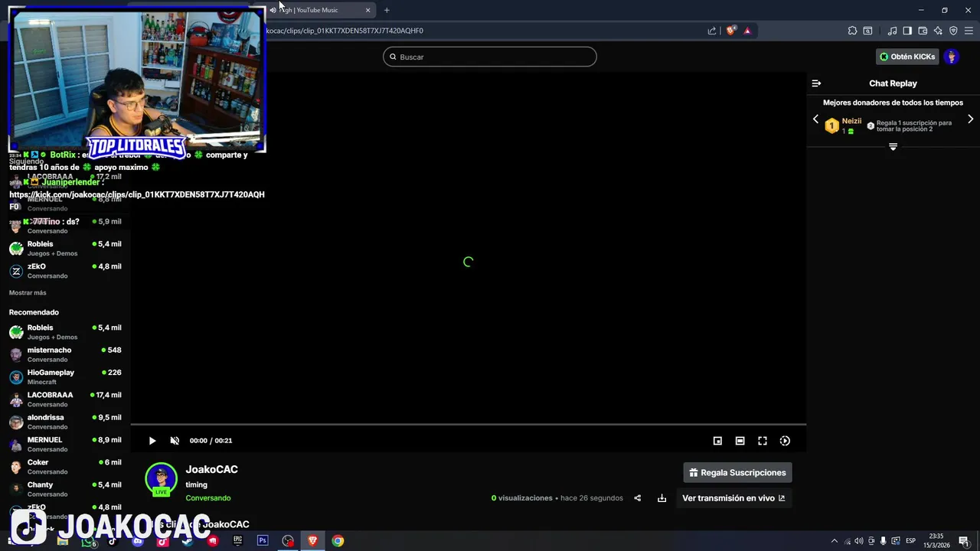Image resolution: width=980 pixels, height=551 pixels.
Task: Open Robleis in followed list above Mostrar más
Action: pyautogui.click(x=65, y=249)
